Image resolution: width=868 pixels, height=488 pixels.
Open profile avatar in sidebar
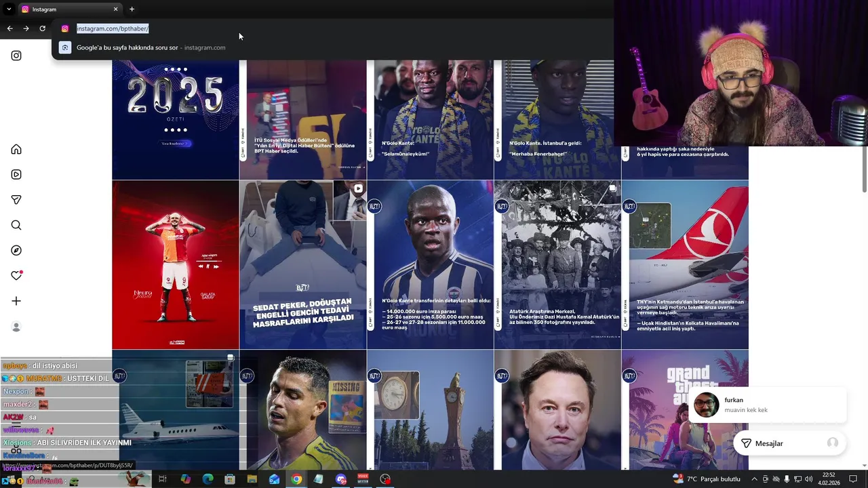[x=16, y=327]
